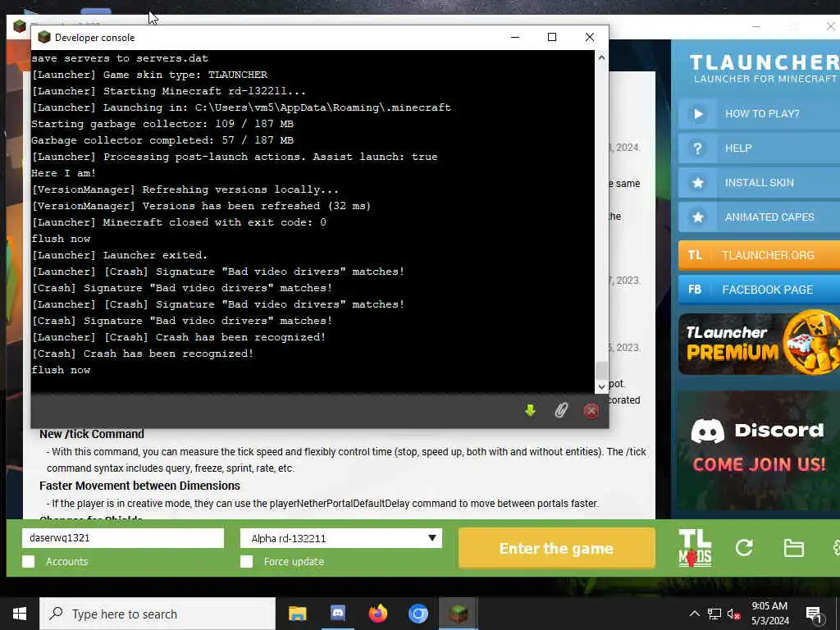Click "Versions has been refreshed (32 ms)" line
This screenshot has width=840, height=630.
(x=201, y=206)
